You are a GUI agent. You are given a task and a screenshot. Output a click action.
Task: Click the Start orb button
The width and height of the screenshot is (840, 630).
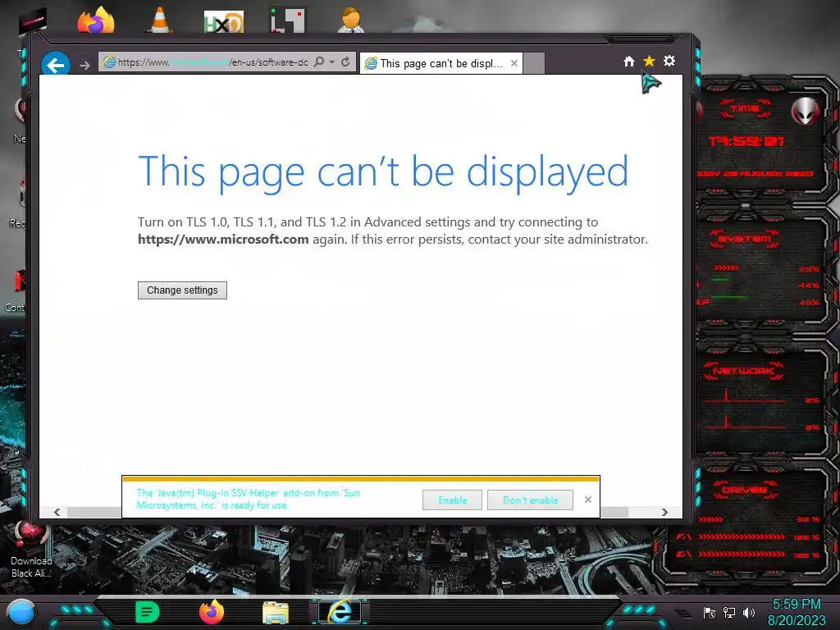[21, 612]
